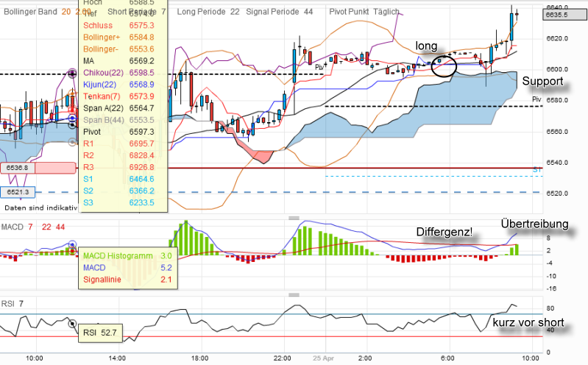The height and width of the screenshot is (365, 588).
Task: Click the 6620.0 price axis label
Action: click(557, 38)
